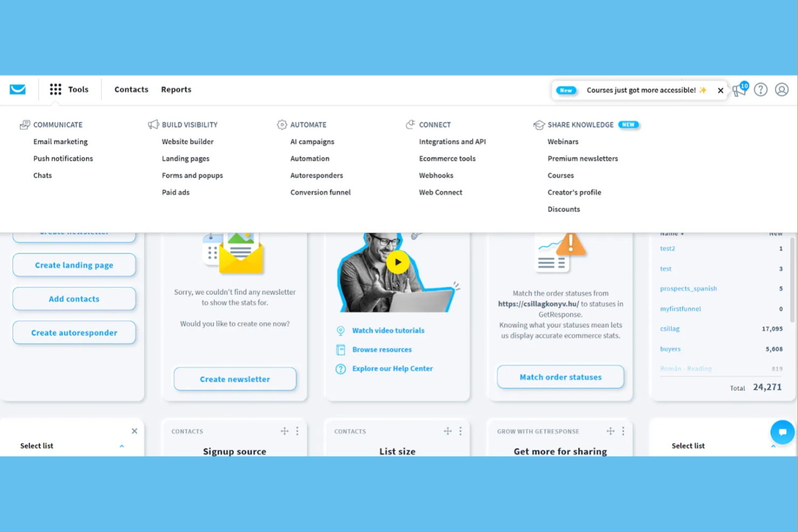This screenshot has width=798, height=532.
Task: Click the Build Visibility megaphone icon
Action: point(154,124)
